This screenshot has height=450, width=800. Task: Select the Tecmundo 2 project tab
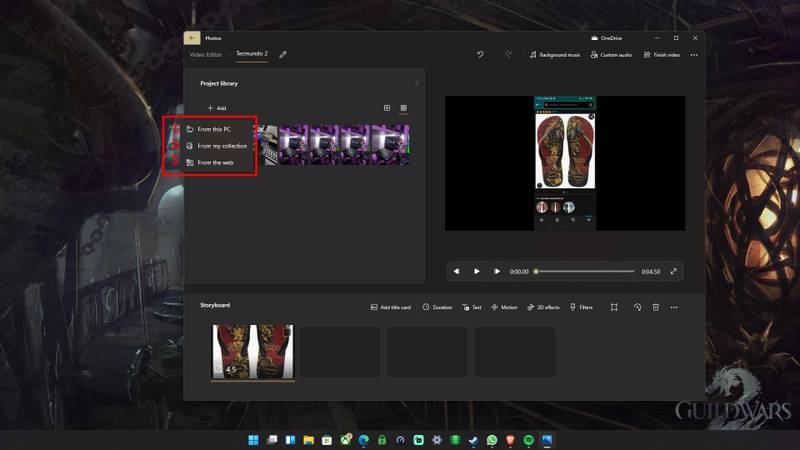click(x=252, y=54)
